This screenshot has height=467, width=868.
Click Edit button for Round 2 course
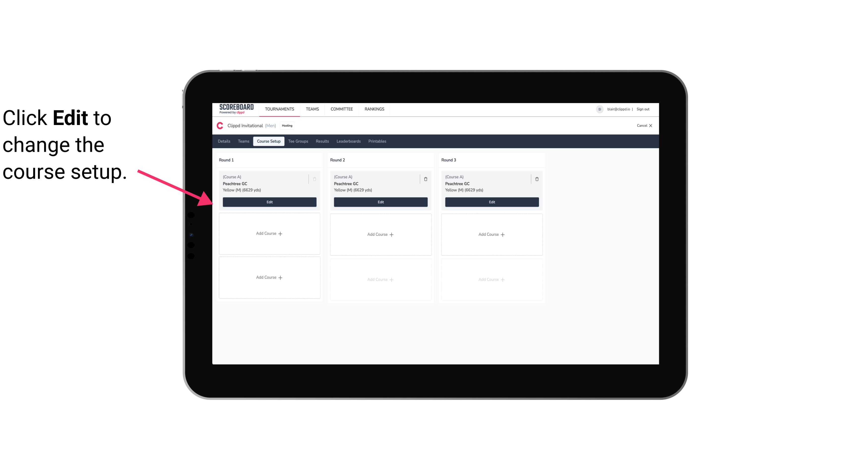pyautogui.click(x=380, y=202)
